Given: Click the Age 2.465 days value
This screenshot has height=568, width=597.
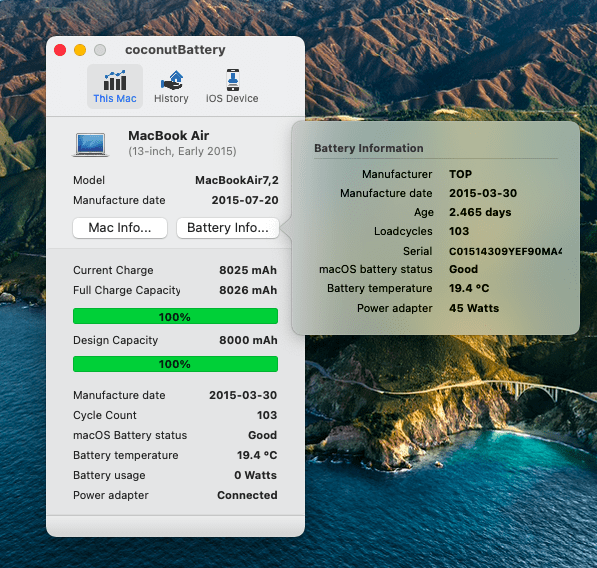Looking at the screenshot, I should (x=480, y=212).
